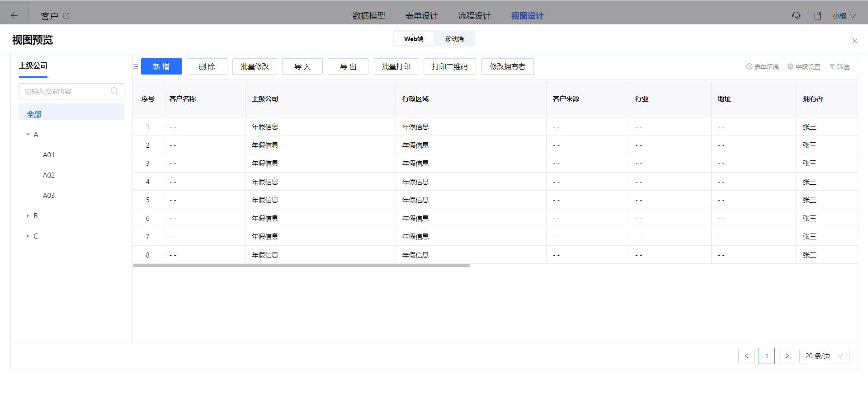This screenshot has width=868, height=393.
Task: Switch to 表单设计 tab
Action: click(422, 16)
